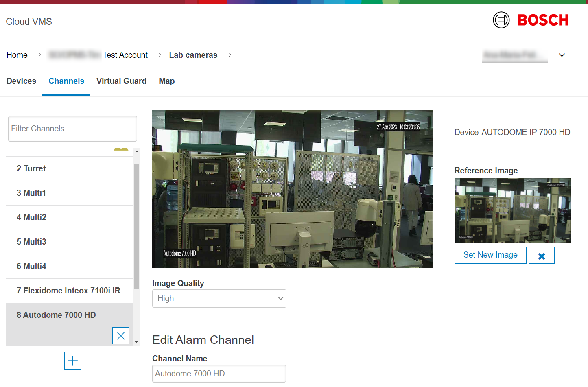The height and width of the screenshot is (387, 588).
Task: Delete the selected Autodome 7000 HD channel
Action: pos(121,336)
